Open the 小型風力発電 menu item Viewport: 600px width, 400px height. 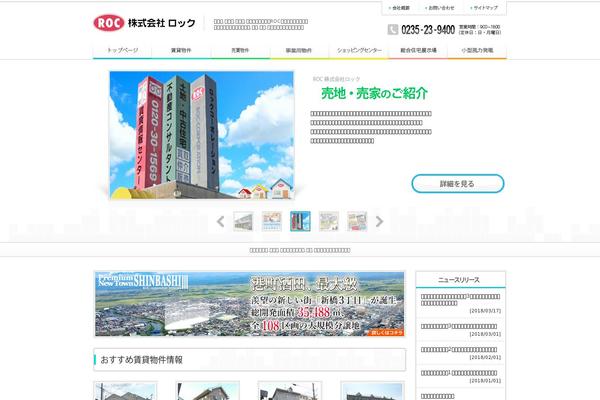coord(477,50)
